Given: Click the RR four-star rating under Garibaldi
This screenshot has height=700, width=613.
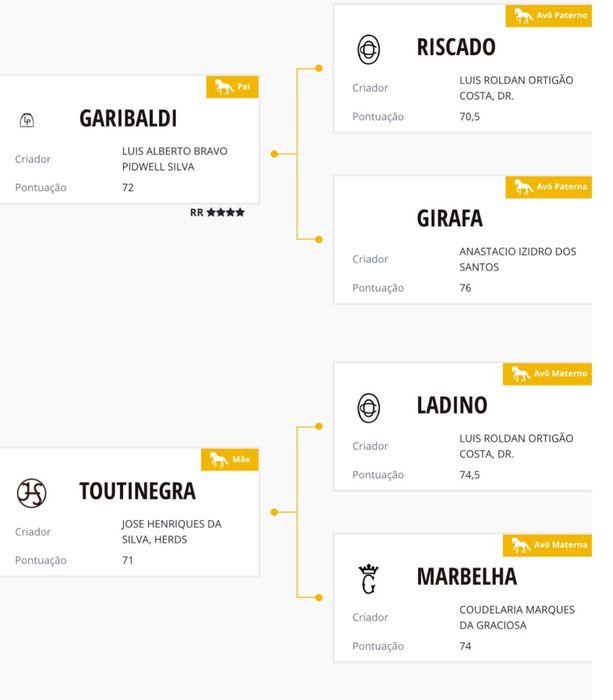Looking at the screenshot, I should point(217,213).
